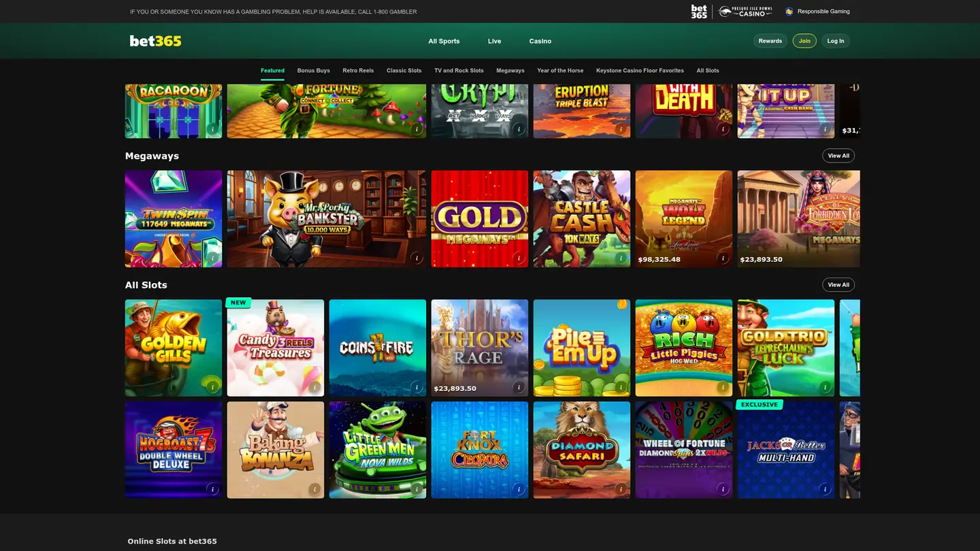Open info icon on Jacks or Better tile
Viewport: 980px width, 551px height.
pyautogui.click(x=825, y=489)
